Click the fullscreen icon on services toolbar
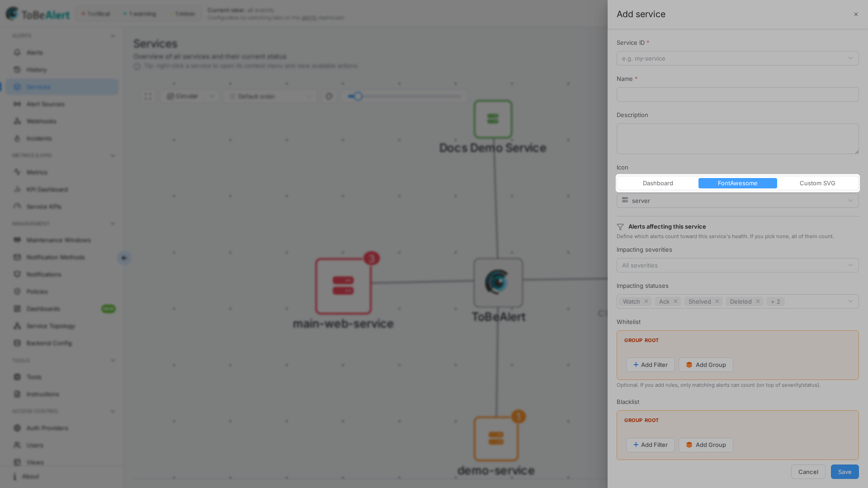 (148, 96)
